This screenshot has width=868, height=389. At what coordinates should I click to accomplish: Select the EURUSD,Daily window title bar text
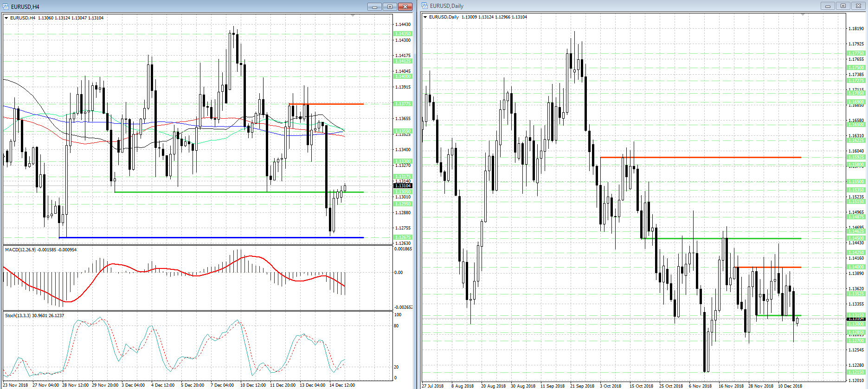[x=447, y=6]
